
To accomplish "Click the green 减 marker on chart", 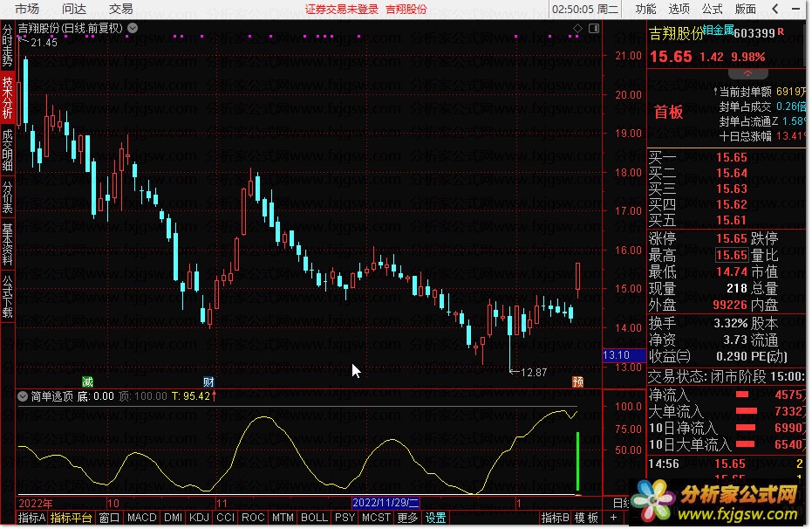I will point(87,382).
